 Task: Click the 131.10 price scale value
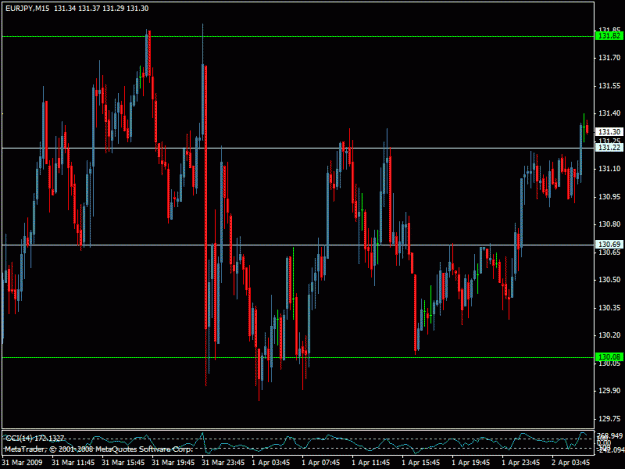609,169
